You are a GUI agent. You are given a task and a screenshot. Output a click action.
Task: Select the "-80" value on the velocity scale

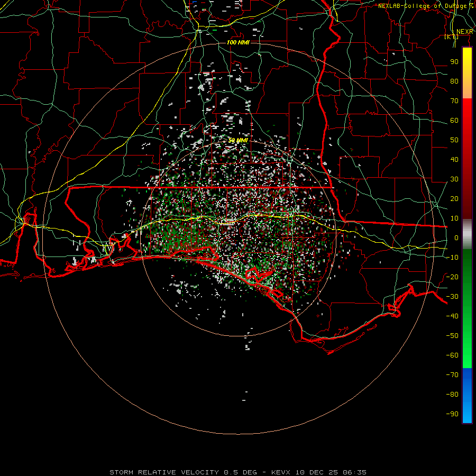[452, 395]
